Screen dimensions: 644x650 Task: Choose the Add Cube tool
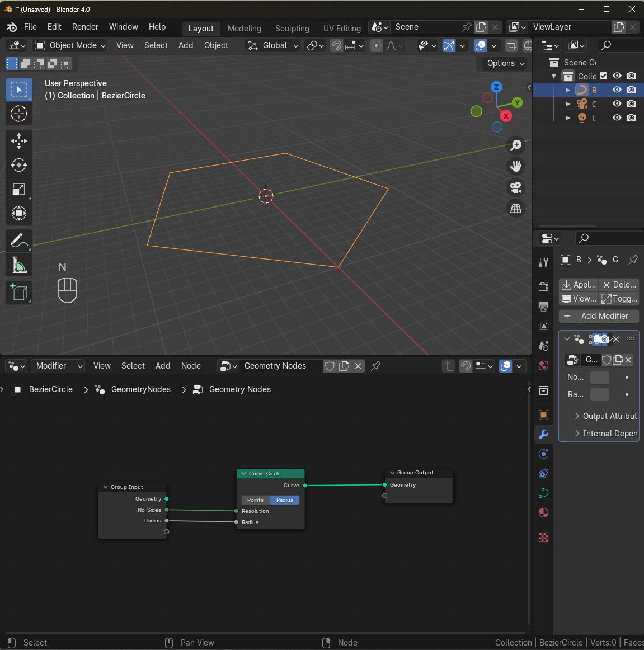point(18,293)
